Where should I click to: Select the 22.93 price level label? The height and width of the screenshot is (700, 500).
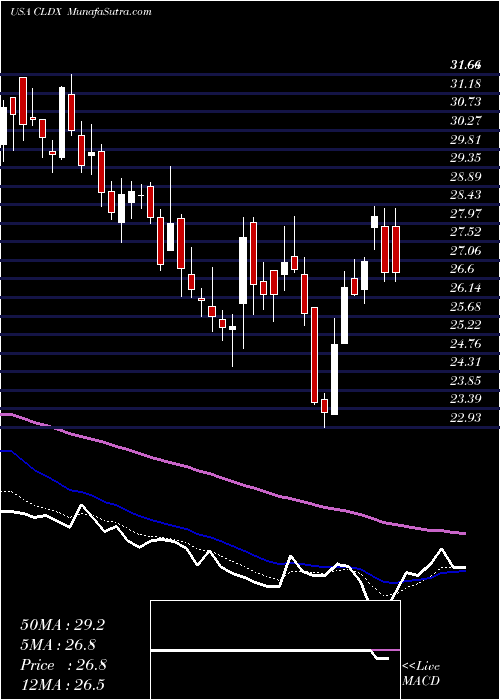click(466, 418)
